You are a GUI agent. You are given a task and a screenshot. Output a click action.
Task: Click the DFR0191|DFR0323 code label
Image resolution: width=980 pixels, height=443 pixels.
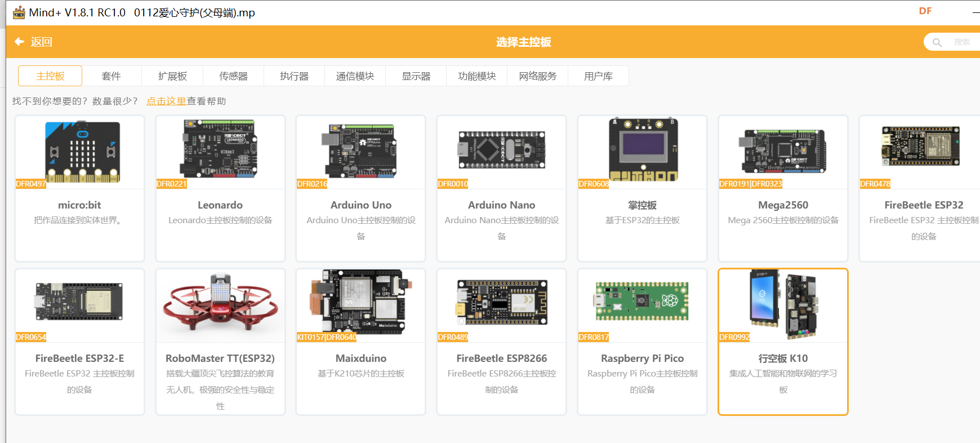751,184
